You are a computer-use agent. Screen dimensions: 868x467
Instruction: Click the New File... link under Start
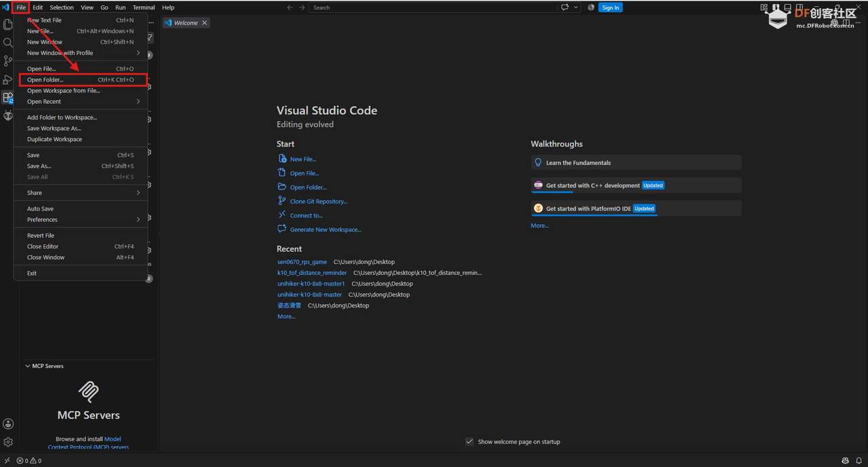[x=303, y=160]
